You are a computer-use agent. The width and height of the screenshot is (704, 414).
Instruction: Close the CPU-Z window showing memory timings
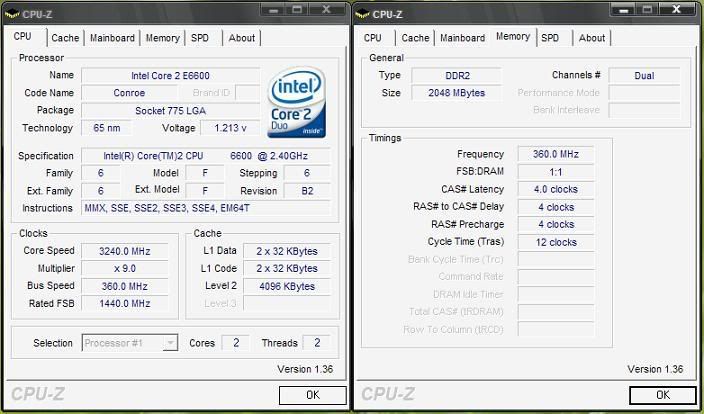(x=680, y=13)
